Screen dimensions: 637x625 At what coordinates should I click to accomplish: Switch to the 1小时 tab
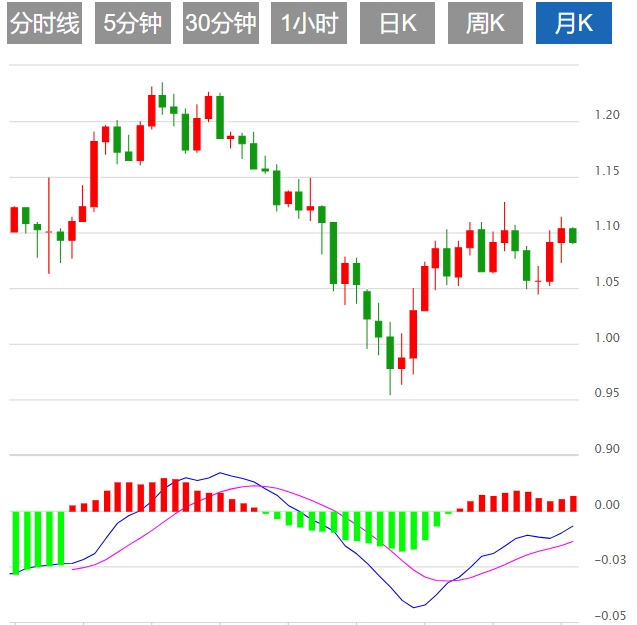pos(309,24)
